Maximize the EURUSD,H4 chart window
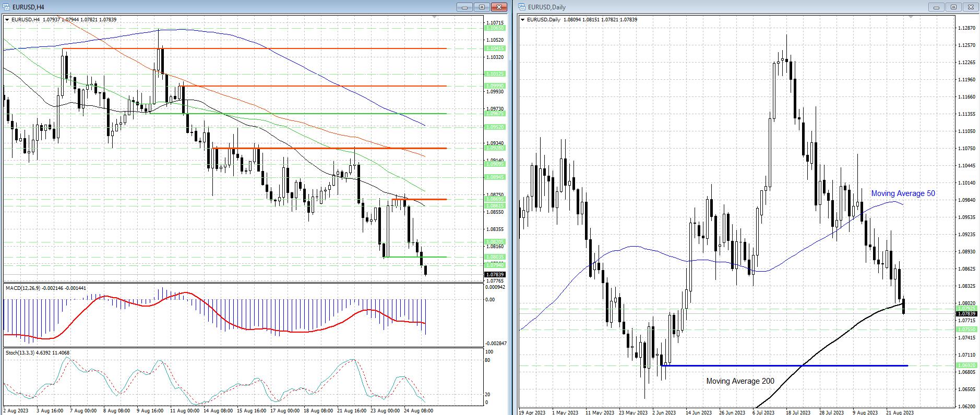Viewport: 980px width, 415px height. (482, 7)
